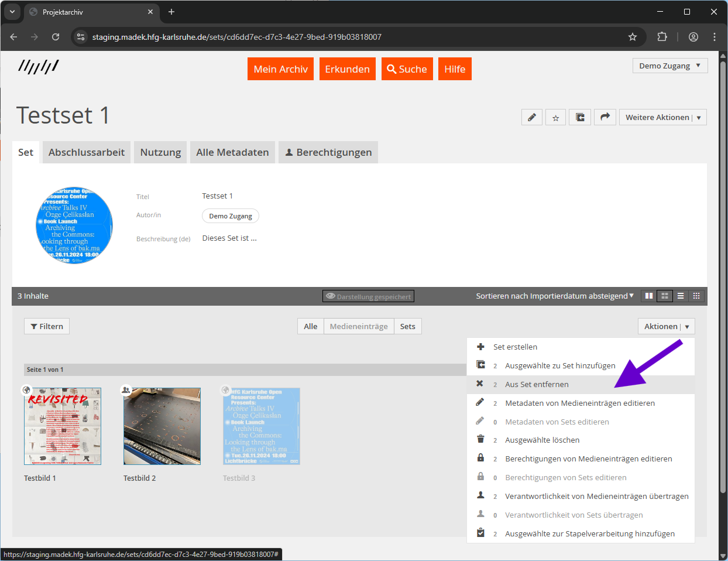
Task: Choose Aus Set entfernen from the Aktionen menu
Action: point(537,385)
